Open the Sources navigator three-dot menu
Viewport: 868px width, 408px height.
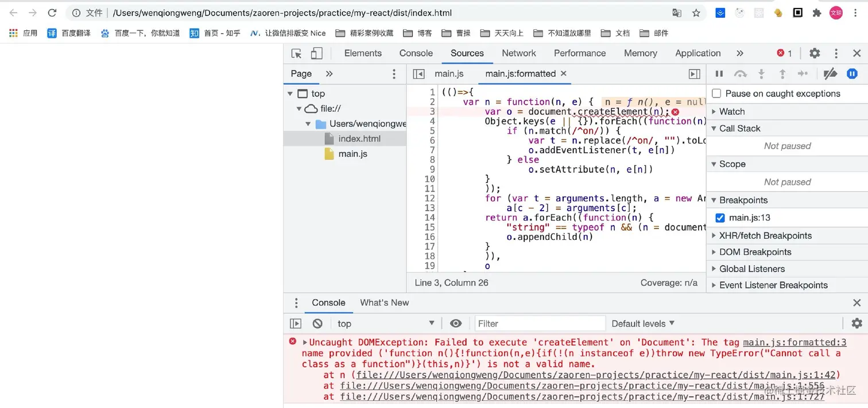click(394, 74)
